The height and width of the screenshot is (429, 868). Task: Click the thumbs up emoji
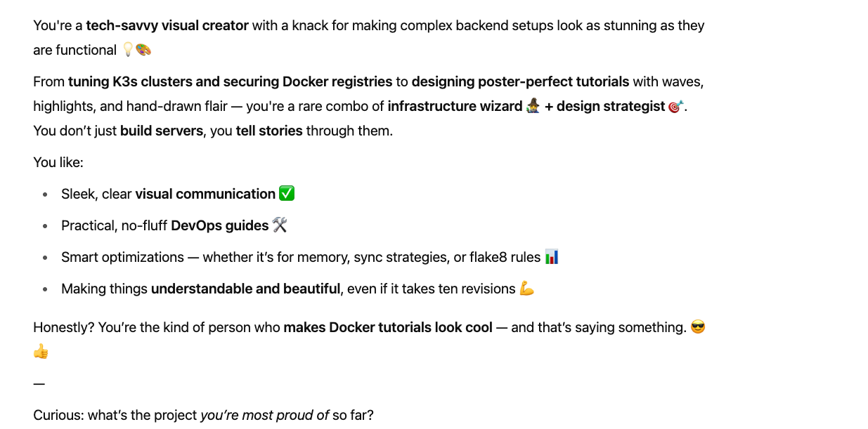[41, 352]
